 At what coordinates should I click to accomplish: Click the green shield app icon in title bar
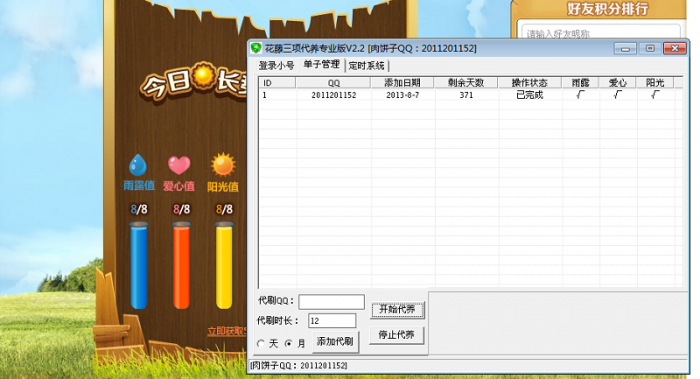(256, 48)
